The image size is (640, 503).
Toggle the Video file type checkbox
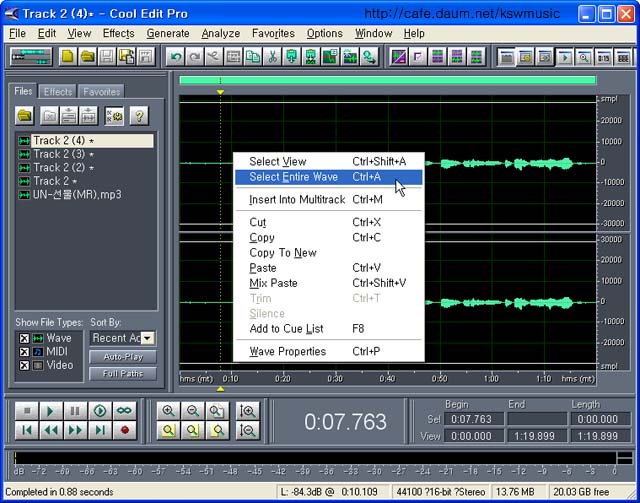coord(24,365)
